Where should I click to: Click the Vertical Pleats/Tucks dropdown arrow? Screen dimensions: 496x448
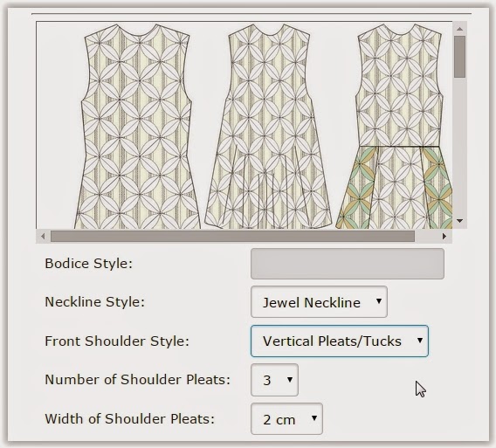coord(420,341)
